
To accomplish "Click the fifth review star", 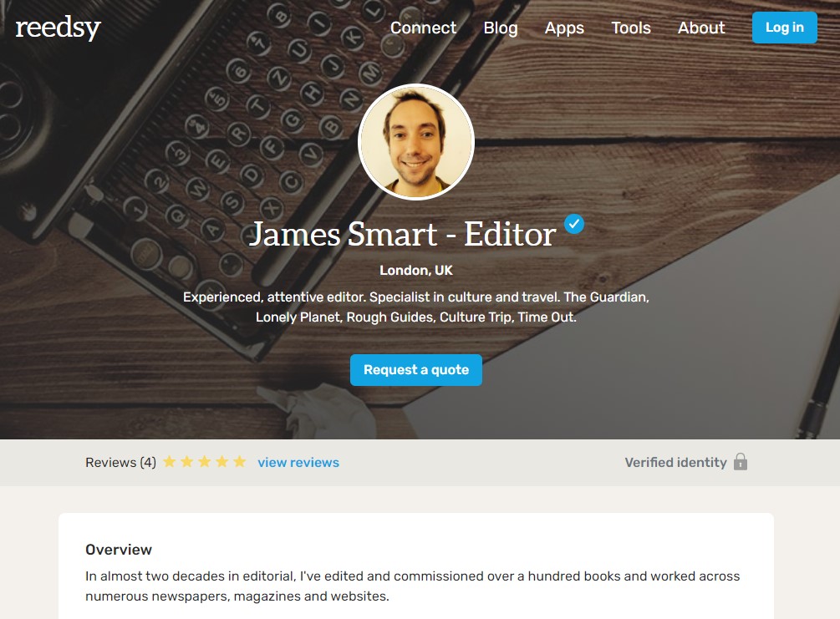I will [x=240, y=462].
